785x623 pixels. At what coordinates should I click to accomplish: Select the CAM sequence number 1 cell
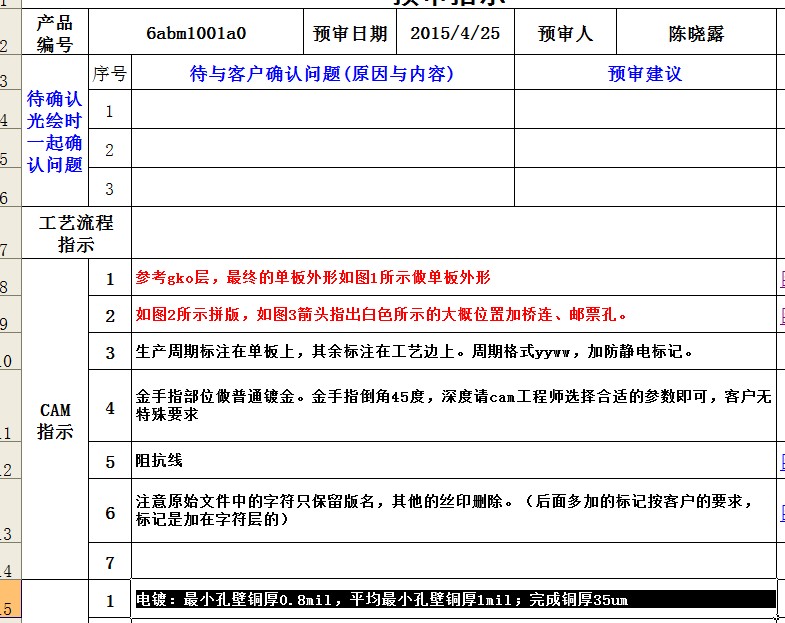pyautogui.click(x=110, y=277)
